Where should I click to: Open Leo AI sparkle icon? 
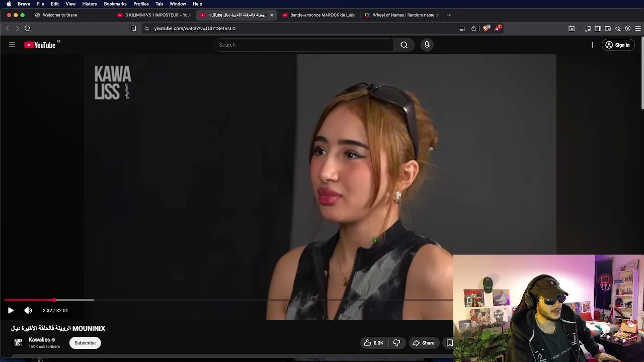click(x=618, y=29)
